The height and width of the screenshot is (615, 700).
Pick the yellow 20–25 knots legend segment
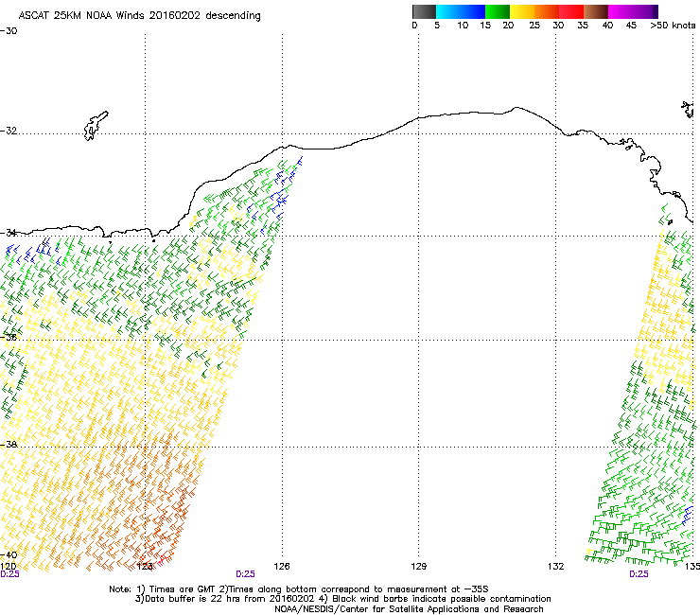[x=522, y=11]
